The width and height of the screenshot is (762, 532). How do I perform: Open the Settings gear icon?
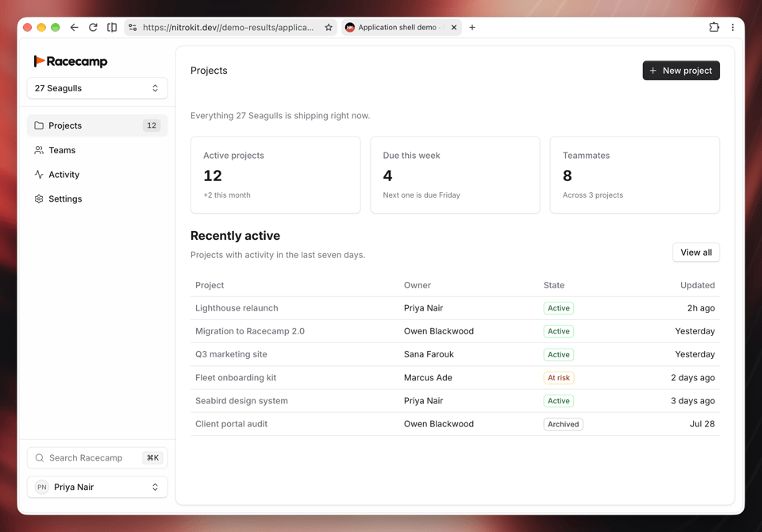pos(39,199)
